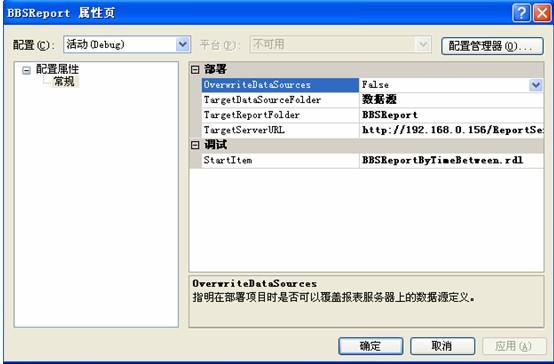
Task: Open the OverwriteDataSources False value dropdown arrow
Action: coord(536,85)
